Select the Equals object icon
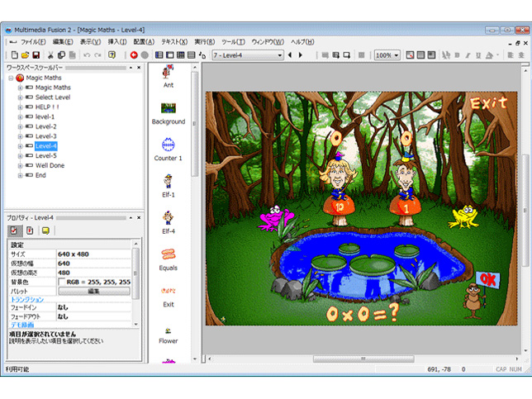Screen dimensions: 532x399 (169, 254)
